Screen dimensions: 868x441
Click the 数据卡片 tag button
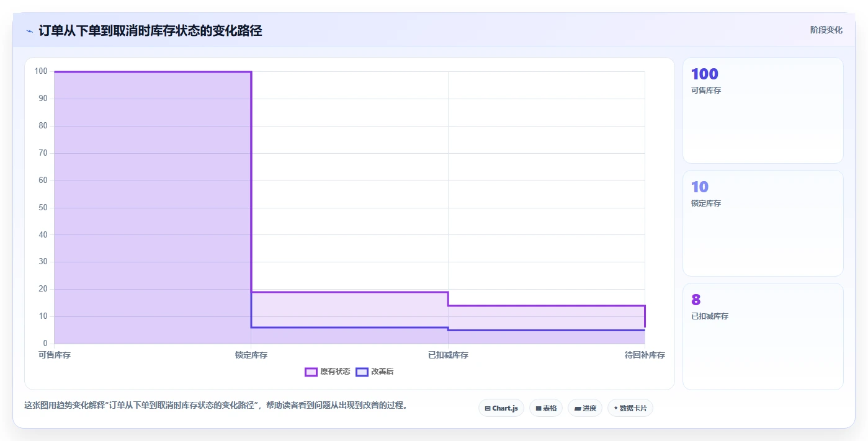(630, 408)
